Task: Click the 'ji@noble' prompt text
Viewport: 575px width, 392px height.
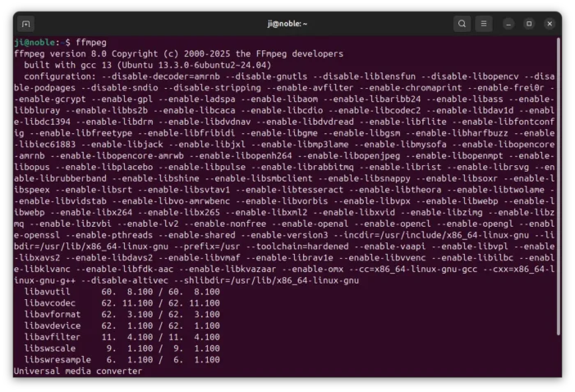Action: (x=34, y=42)
